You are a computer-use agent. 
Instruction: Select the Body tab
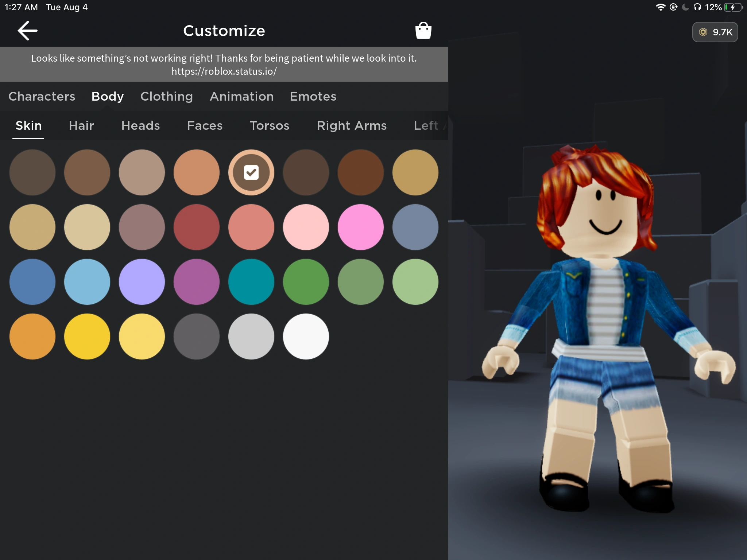tap(108, 96)
